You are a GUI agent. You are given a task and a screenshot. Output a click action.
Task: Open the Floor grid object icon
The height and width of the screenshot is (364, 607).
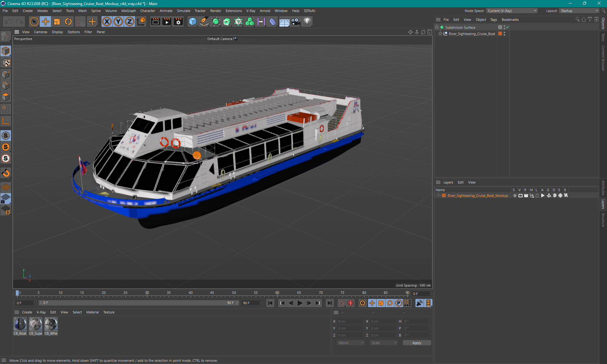coord(284,21)
